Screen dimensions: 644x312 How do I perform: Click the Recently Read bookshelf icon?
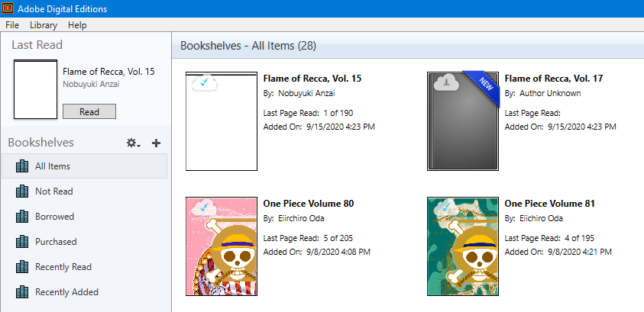click(21, 267)
